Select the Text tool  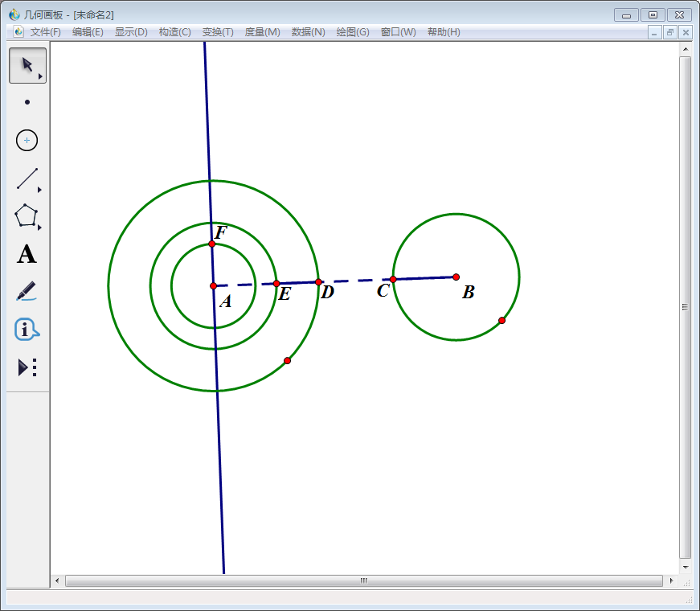27,255
